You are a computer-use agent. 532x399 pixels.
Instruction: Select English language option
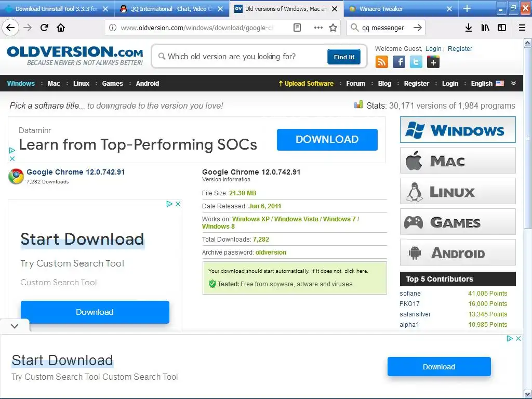[487, 84]
